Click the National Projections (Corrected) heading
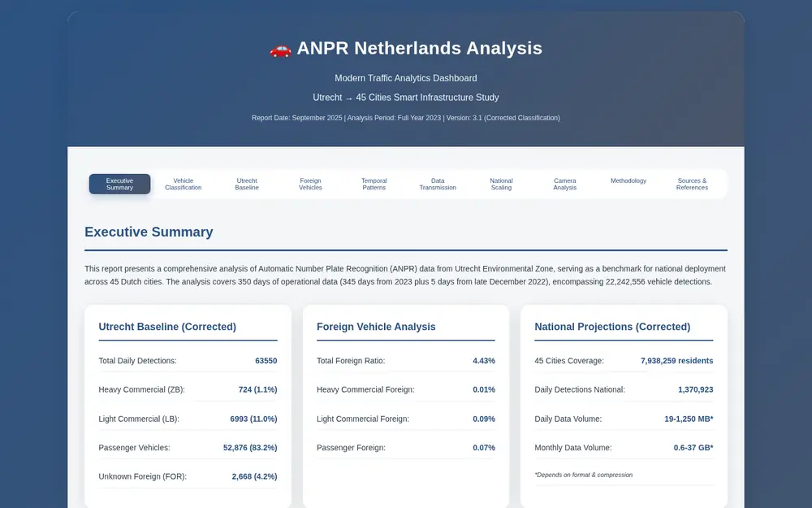 coord(612,327)
